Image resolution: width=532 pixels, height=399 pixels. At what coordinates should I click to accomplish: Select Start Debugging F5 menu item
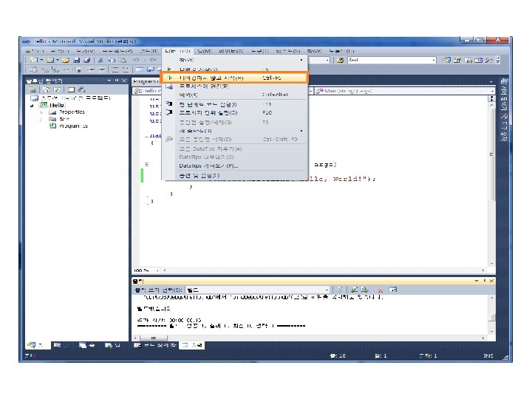click(234, 69)
